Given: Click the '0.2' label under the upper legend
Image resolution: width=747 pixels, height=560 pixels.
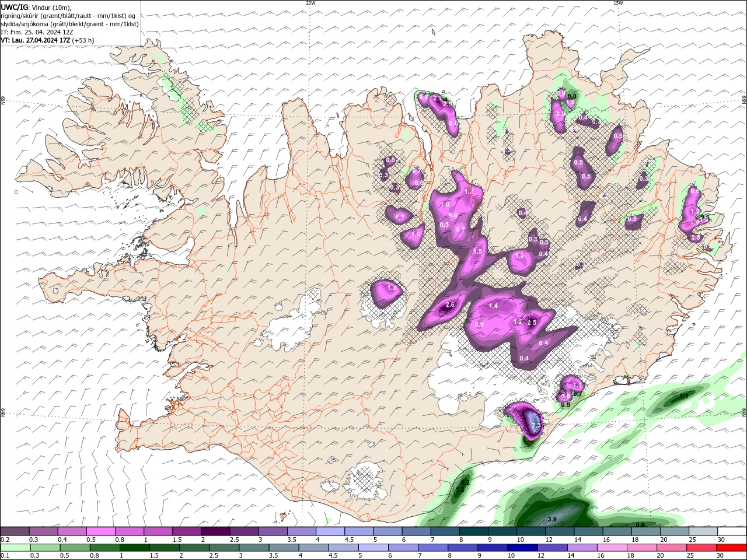Looking at the screenshot, I should [5, 540].
